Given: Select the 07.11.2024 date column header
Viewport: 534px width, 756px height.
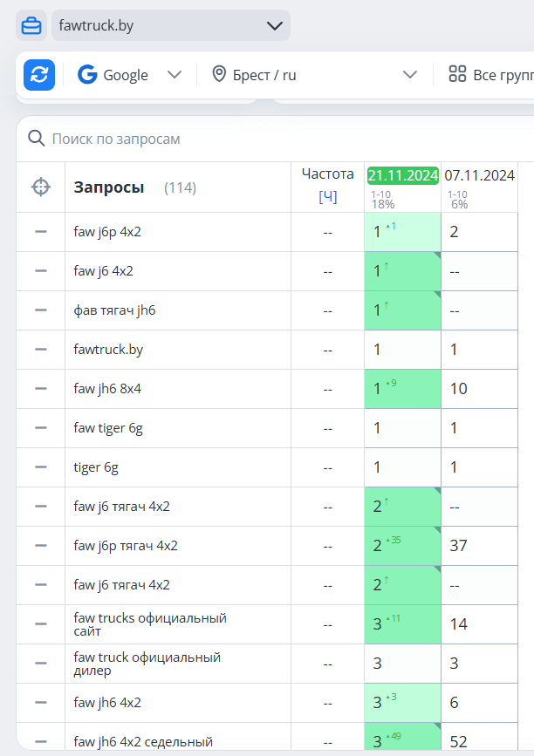Looking at the screenshot, I should pos(479,176).
